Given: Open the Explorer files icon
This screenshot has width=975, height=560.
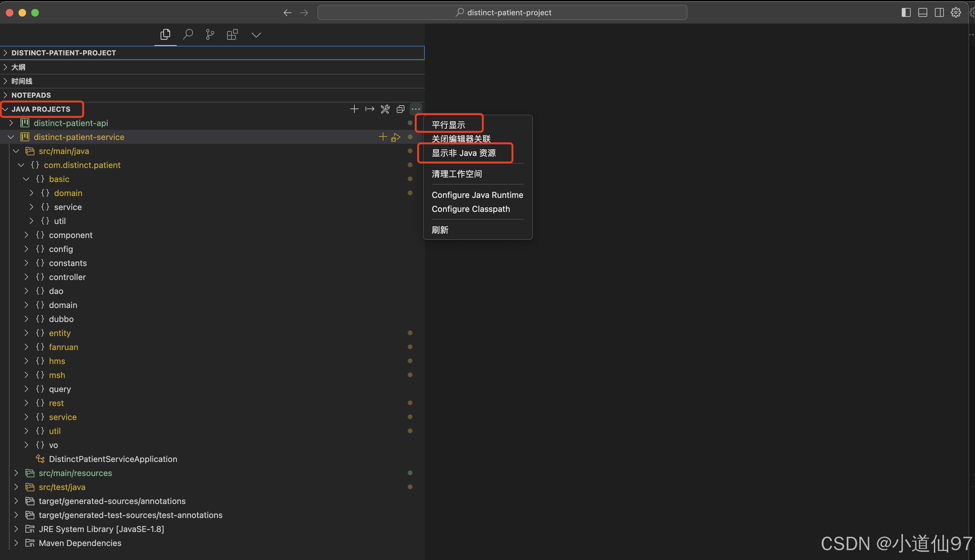Looking at the screenshot, I should (x=165, y=35).
